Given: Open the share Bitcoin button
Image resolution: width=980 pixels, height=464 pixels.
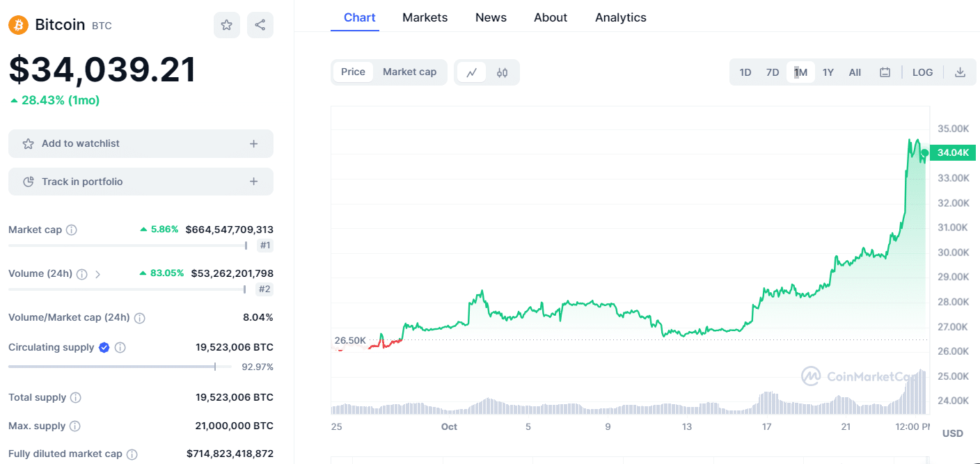Looking at the screenshot, I should [x=260, y=25].
